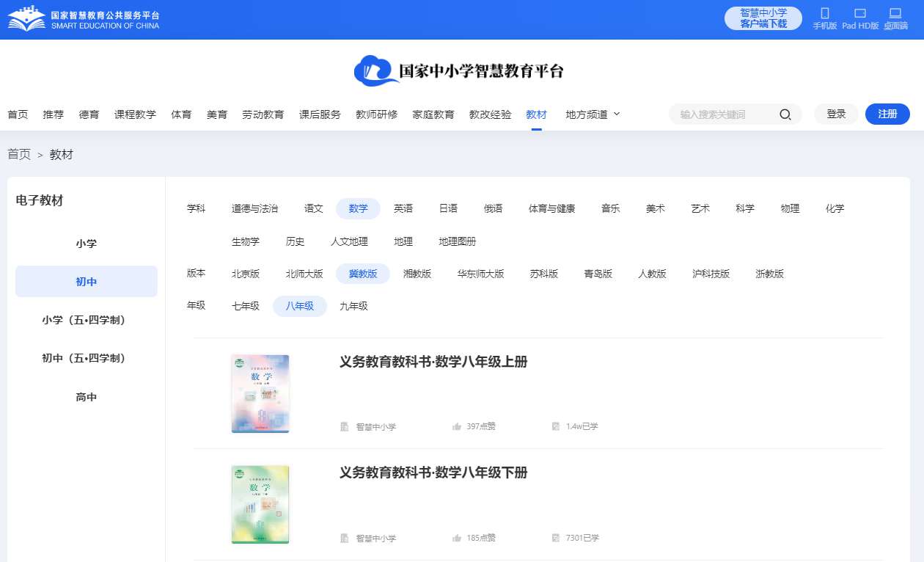Click publisher icon beside 智慧中小学 in 下册 row
The image size is (924, 562).
point(345,538)
